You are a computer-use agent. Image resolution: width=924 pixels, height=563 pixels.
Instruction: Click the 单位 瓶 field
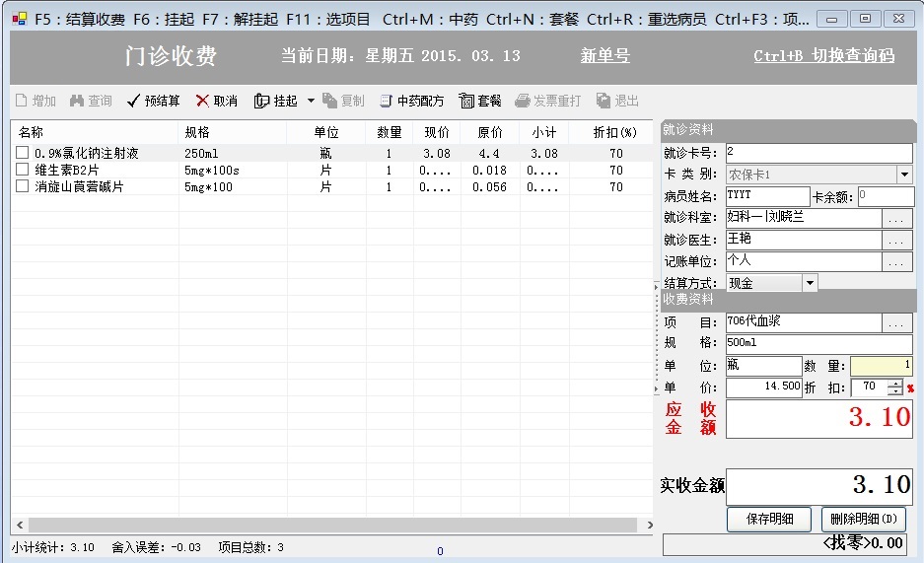pyautogui.click(x=763, y=366)
